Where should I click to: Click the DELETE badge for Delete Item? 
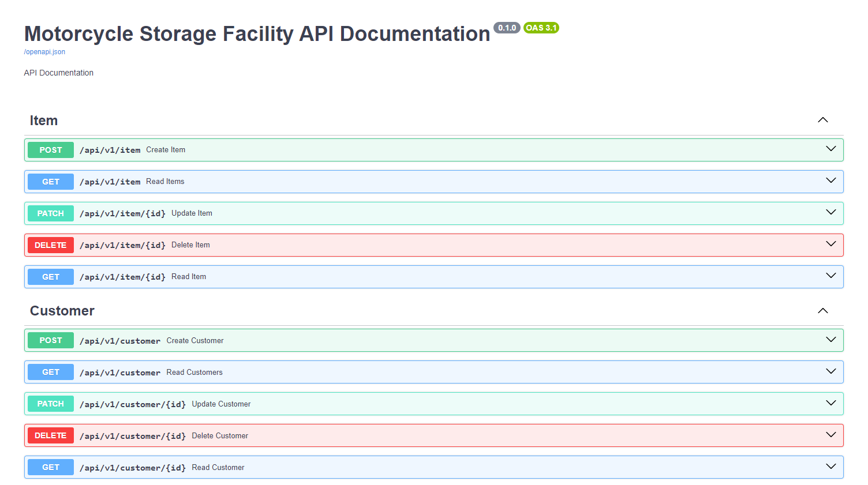point(51,245)
